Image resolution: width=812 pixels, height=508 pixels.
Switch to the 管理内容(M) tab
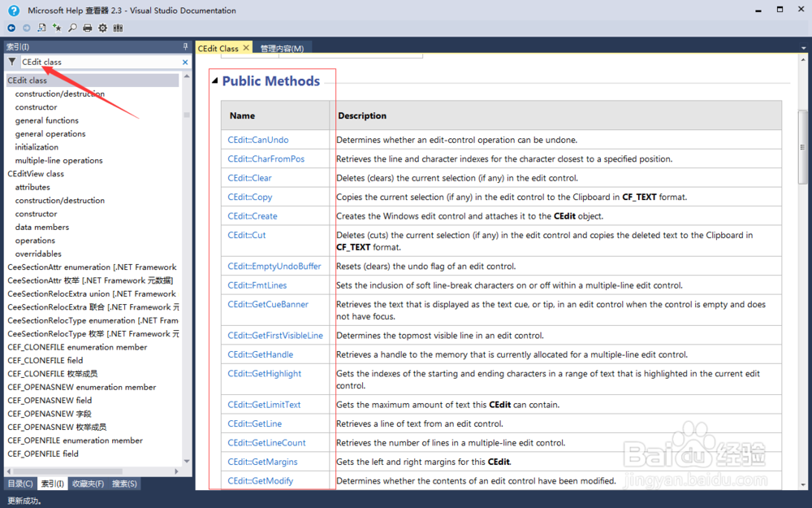(282, 48)
